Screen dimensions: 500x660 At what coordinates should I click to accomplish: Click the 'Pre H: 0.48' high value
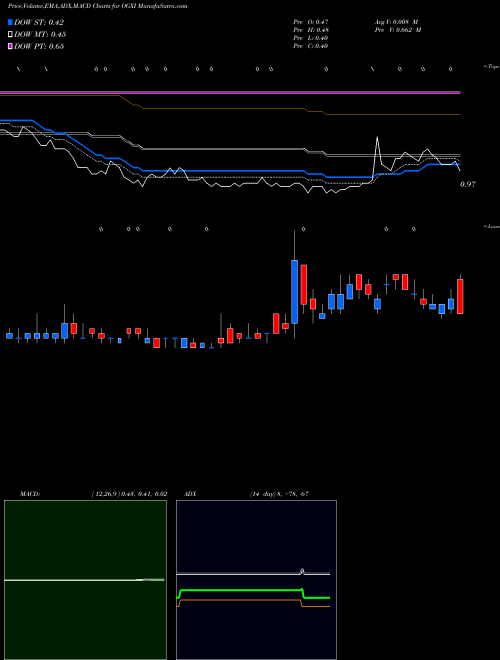[x=311, y=29]
